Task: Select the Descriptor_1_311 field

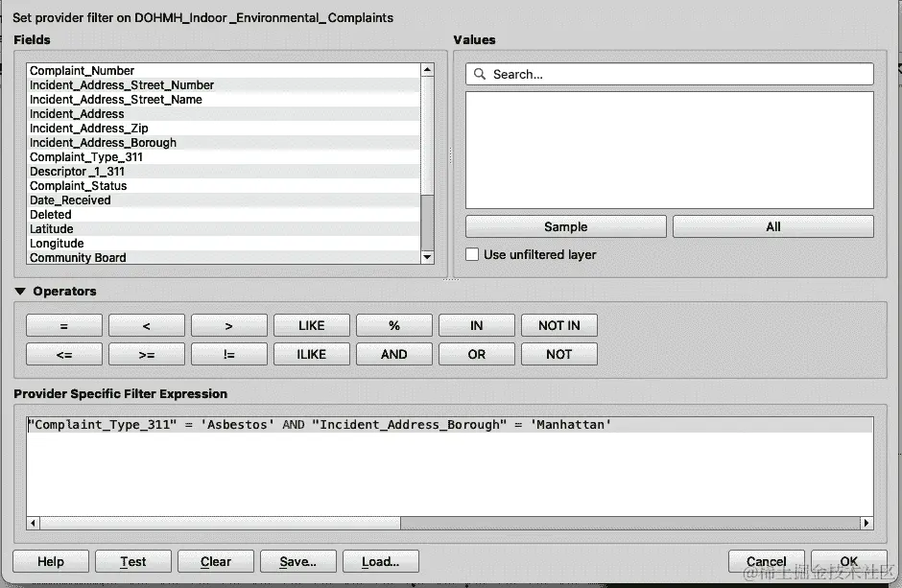Action: 224,171
